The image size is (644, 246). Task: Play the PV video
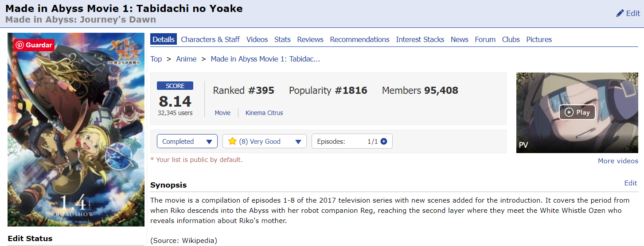[x=577, y=112]
